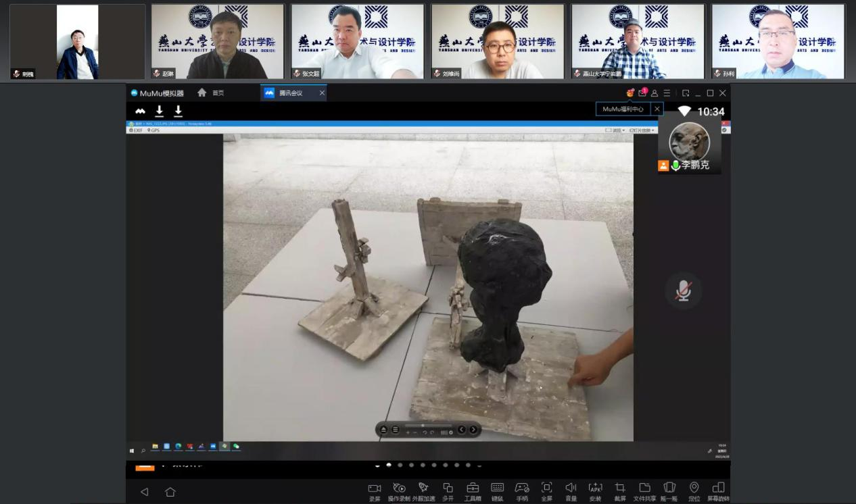Viewport: 856px width, 504px height.
Task: Select the 腾讯会议 tab
Action: 291,93
